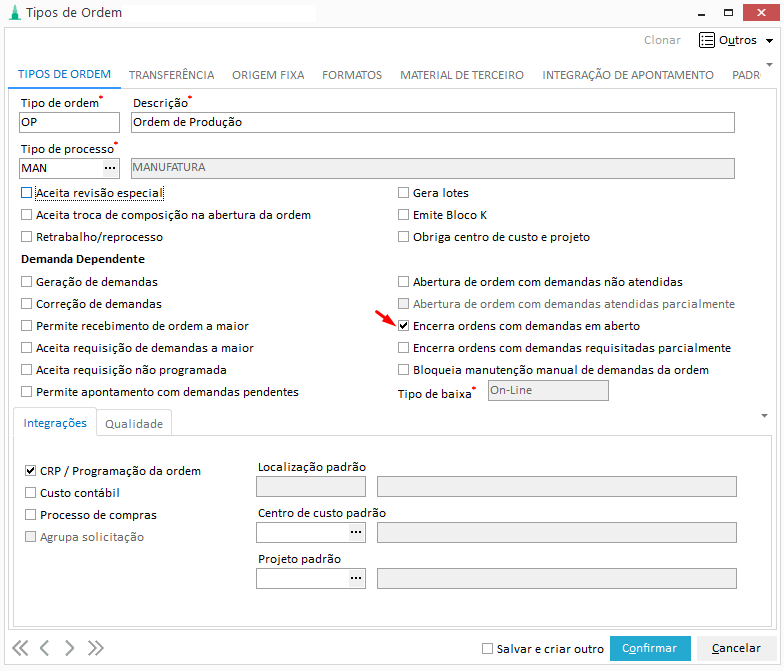Open Projeto padrão lookup ellipsis
The image size is (784, 671).
(x=356, y=578)
